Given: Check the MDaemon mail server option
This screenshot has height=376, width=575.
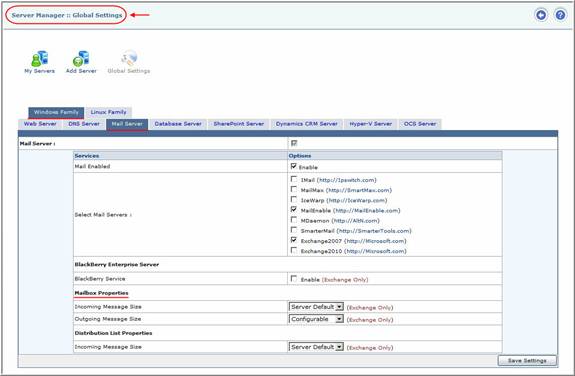Looking at the screenshot, I should [x=294, y=220].
